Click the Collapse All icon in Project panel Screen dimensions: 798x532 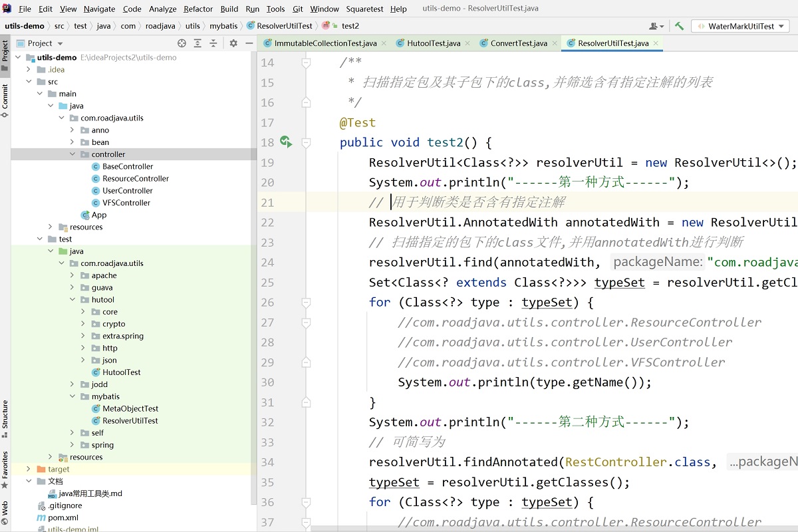tap(213, 43)
